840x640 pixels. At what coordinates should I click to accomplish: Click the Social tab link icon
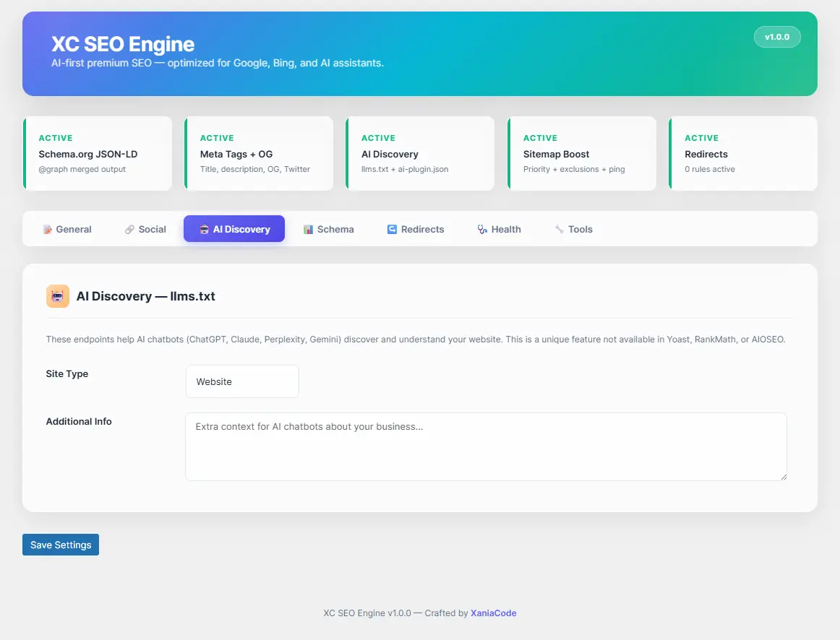tap(129, 230)
